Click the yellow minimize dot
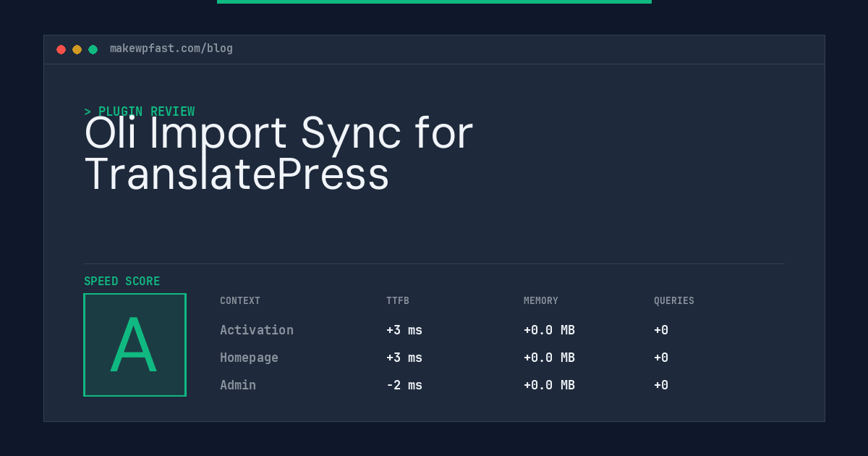Screen dimensions: 868x456 point(77,49)
